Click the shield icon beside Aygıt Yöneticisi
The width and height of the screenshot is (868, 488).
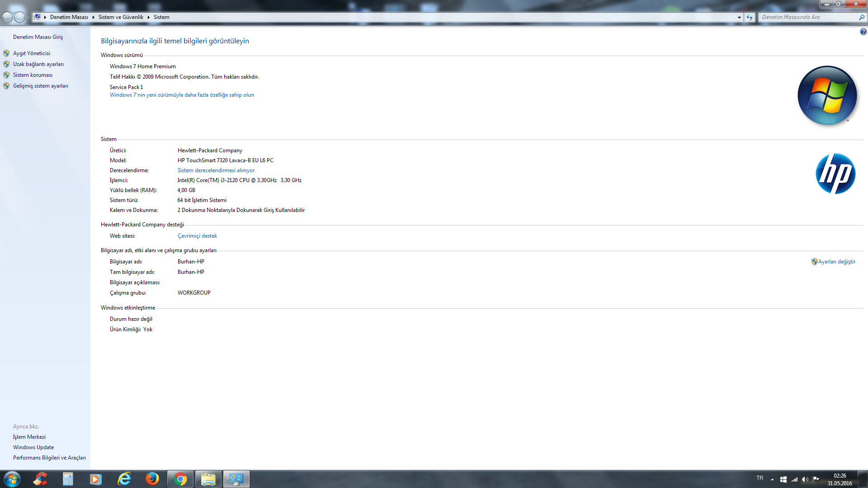(x=6, y=53)
